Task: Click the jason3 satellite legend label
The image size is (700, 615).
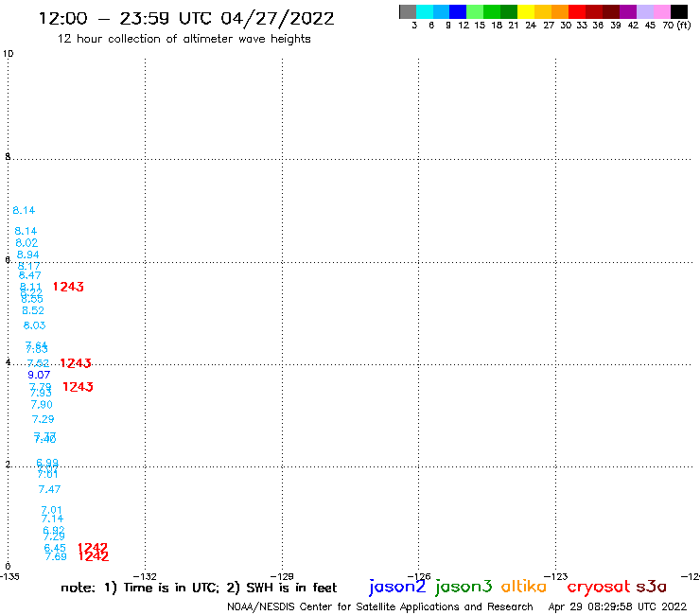Action: point(464,587)
